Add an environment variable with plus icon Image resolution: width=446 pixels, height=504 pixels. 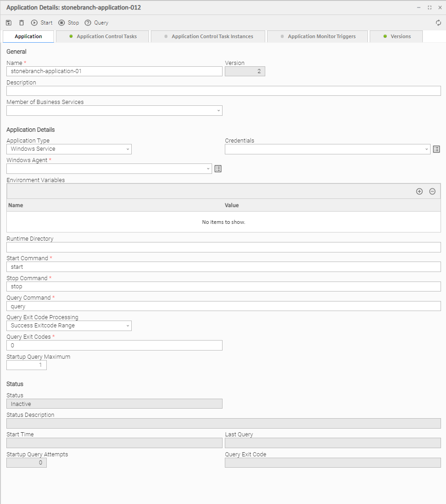click(419, 192)
